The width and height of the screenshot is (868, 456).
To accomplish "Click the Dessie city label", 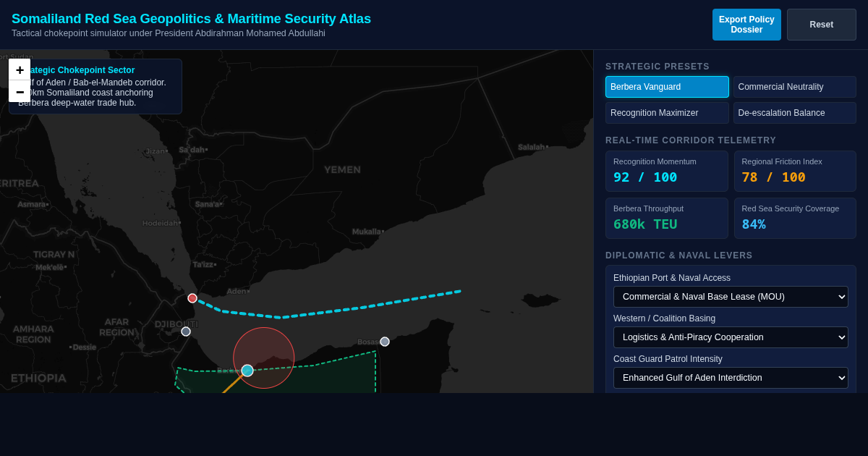I will pos(82,347).
